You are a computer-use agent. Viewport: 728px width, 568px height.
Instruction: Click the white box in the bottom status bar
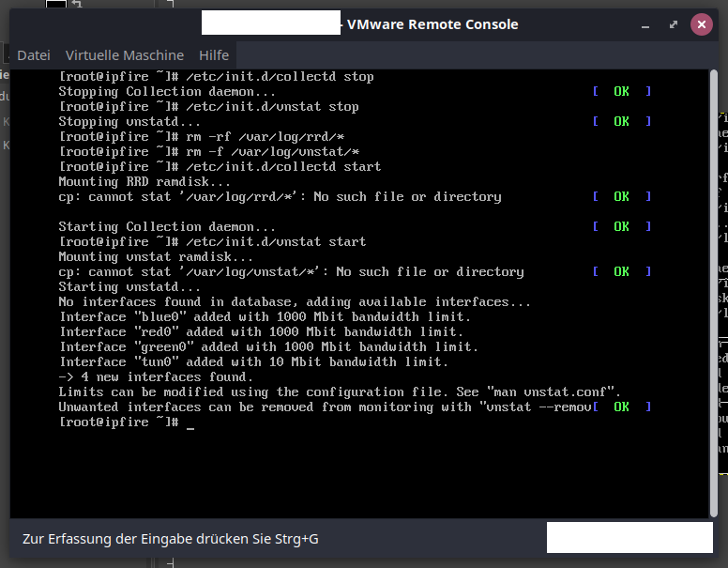click(629, 538)
